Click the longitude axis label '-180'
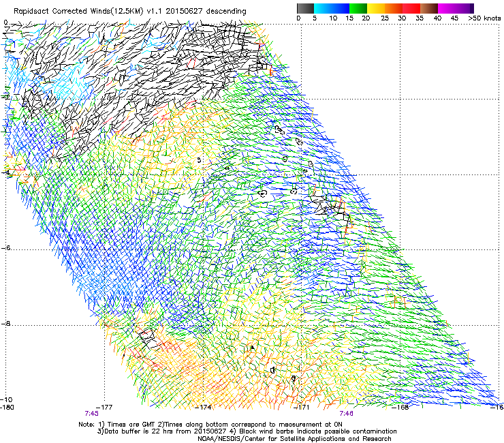 (7, 408)
